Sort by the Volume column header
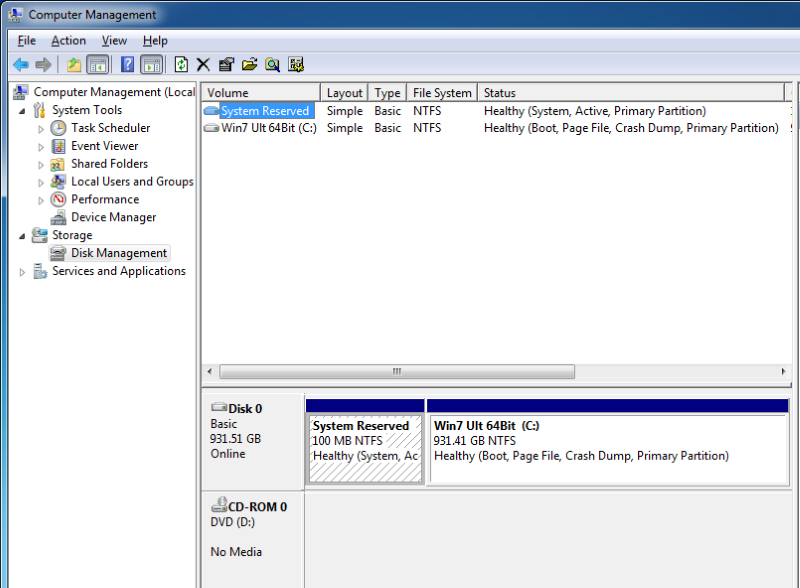 click(x=261, y=92)
